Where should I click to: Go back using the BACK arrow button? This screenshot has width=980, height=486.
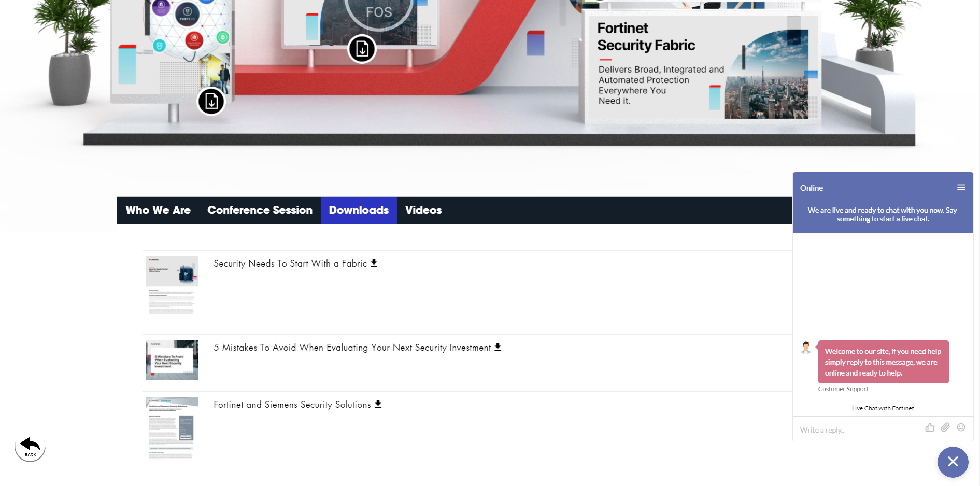coord(30,447)
